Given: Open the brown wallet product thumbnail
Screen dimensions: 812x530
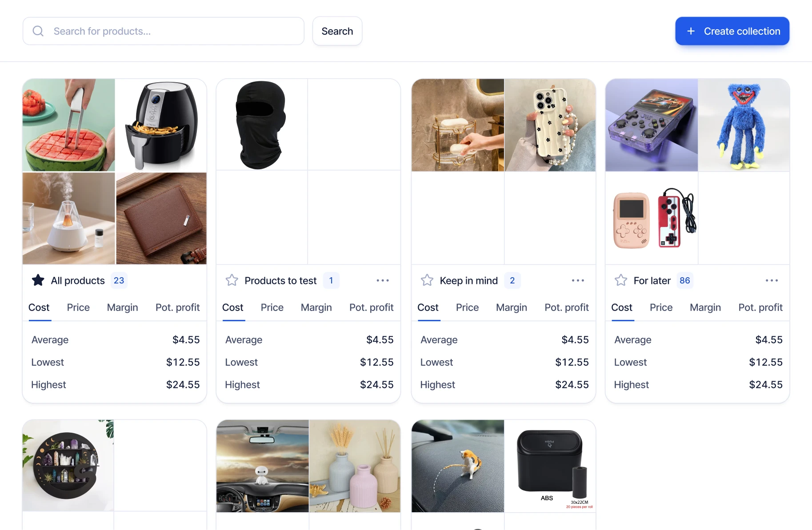Looking at the screenshot, I should 161,219.
